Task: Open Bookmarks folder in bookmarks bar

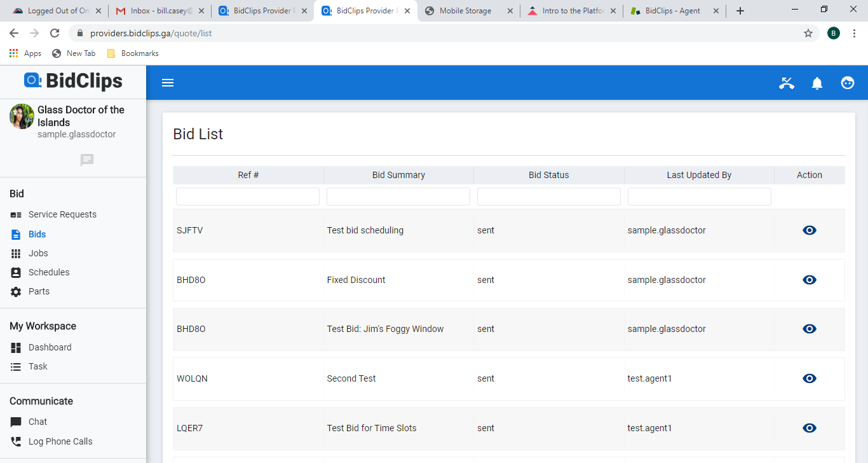Action: pyautogui.click(x=133, y=53)
